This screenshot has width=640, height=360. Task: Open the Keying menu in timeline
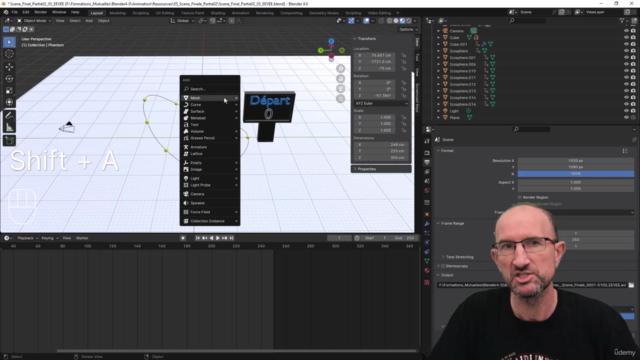[x=49, y=238]
